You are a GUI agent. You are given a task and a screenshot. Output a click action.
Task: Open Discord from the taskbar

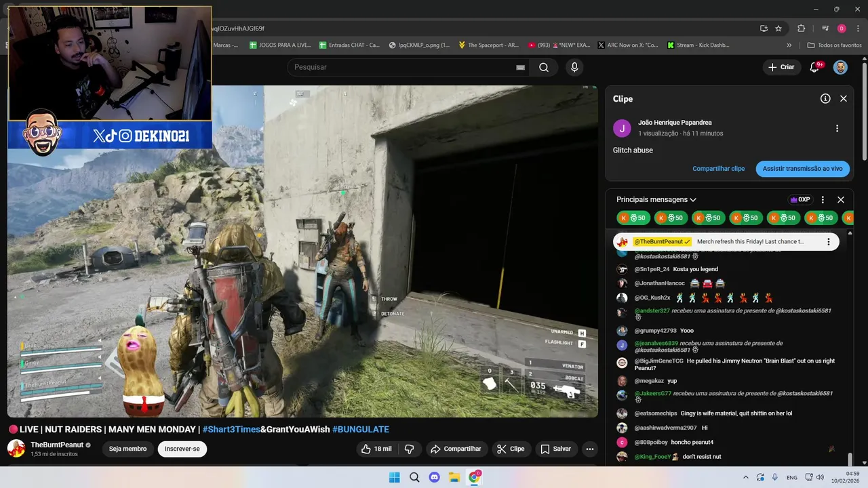tap(434, 477)
